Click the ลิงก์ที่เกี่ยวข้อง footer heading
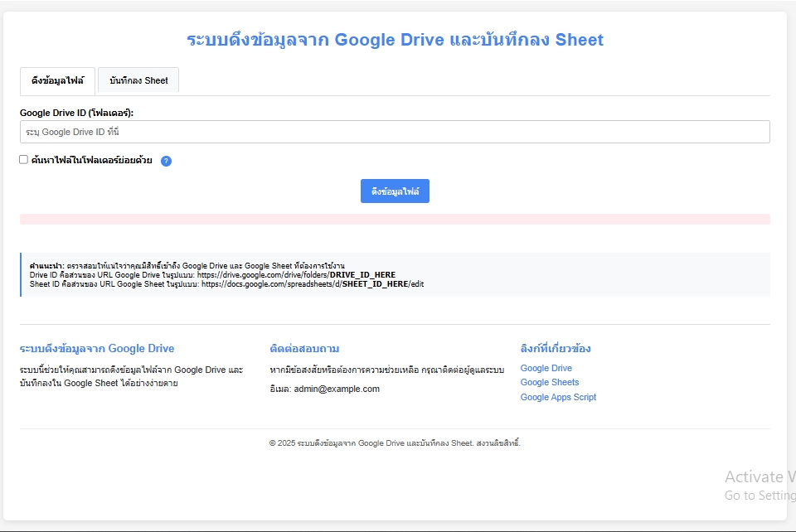796x532 pixels. pos(556,348)
